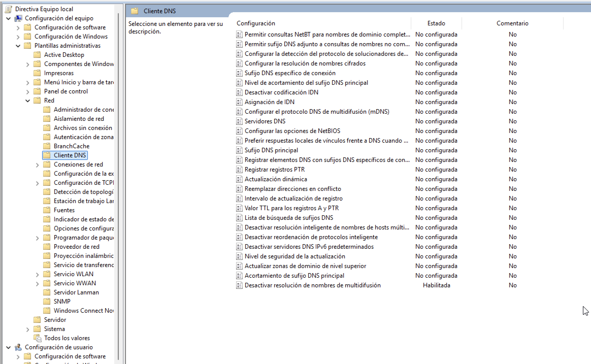
Task: Click the Asignación de IDN policy icon
Action: click(239, 102)
